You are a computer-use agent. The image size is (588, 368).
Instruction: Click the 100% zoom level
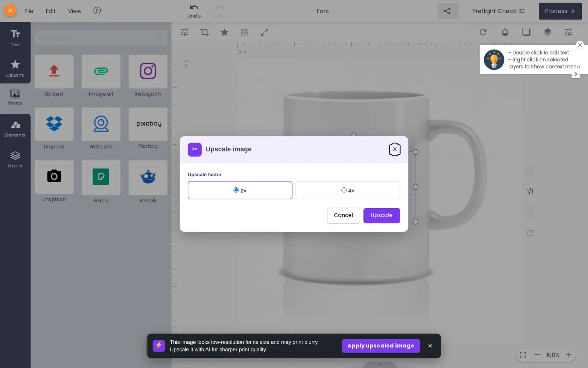click(553, 355)
